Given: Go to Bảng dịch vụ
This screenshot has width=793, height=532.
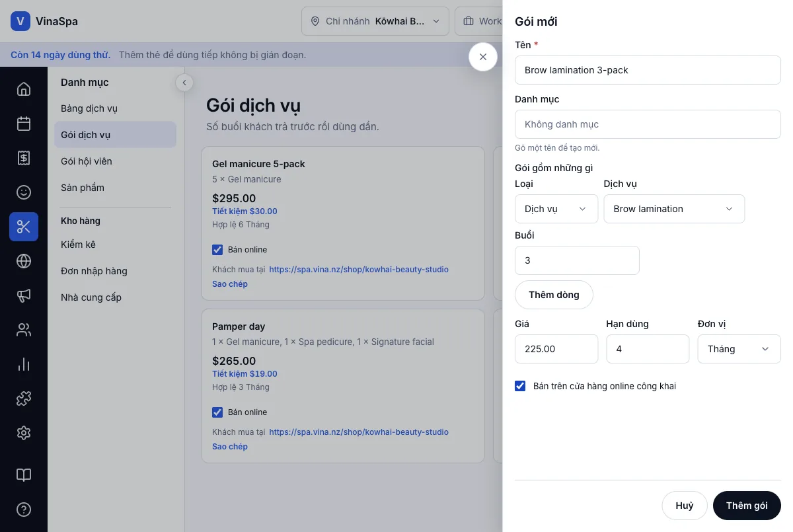Looking at the screenshot, I should click(115, 108).
